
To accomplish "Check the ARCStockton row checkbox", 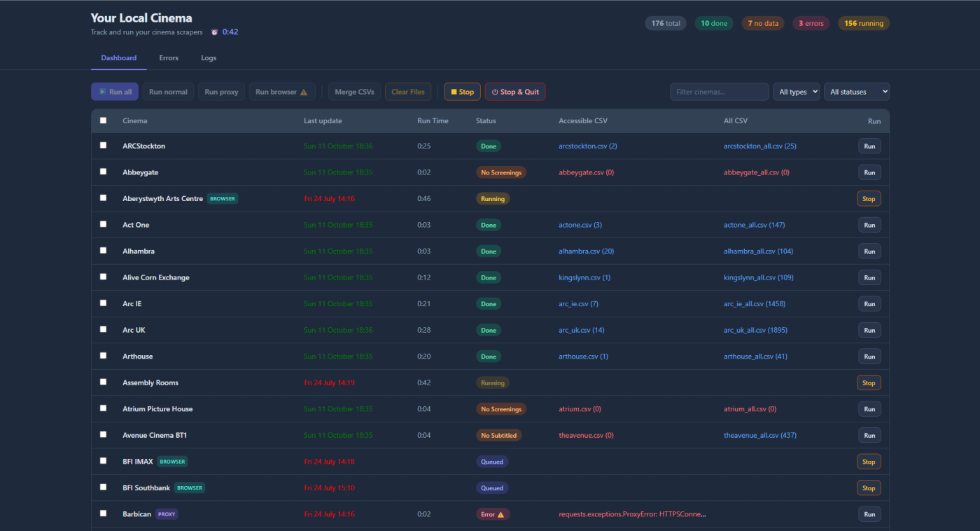I will (x=104, y=146).
